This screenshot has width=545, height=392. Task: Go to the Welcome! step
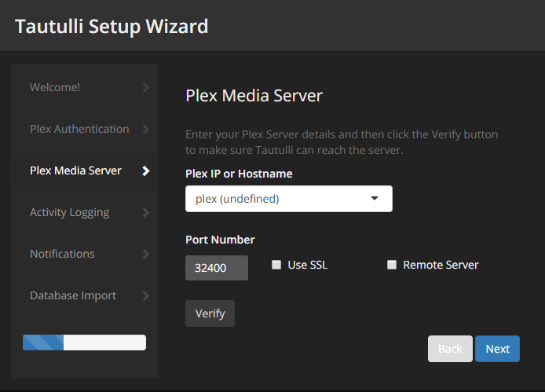(x=55, y=87)
